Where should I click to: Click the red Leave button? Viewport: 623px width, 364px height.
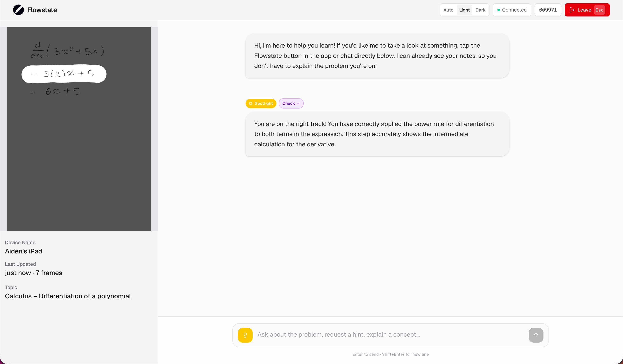(x=584, y=10)
